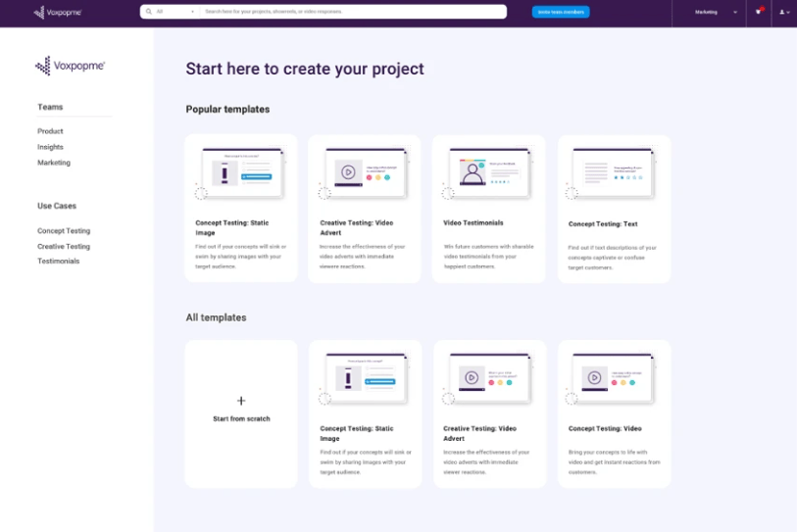The width and height of the screenshot is (797, 532).
Task: Click the 'Find out if text descriptions' description
Action: [613, 258]
